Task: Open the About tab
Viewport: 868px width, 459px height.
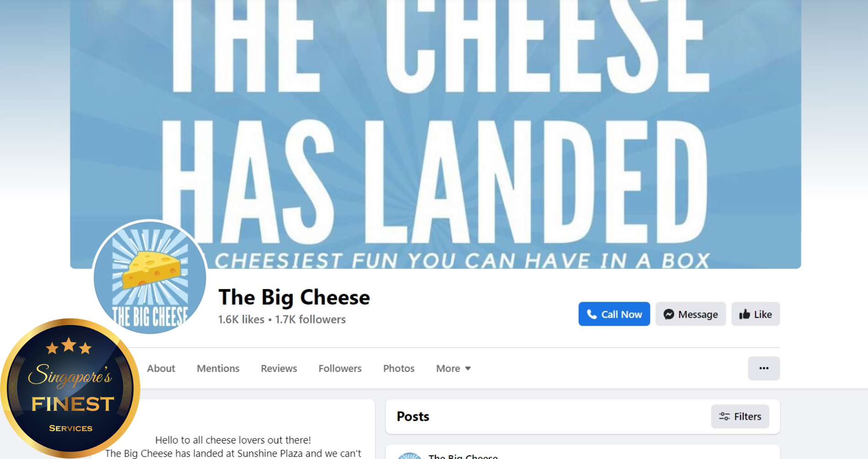Action: (x=161, y=369)
